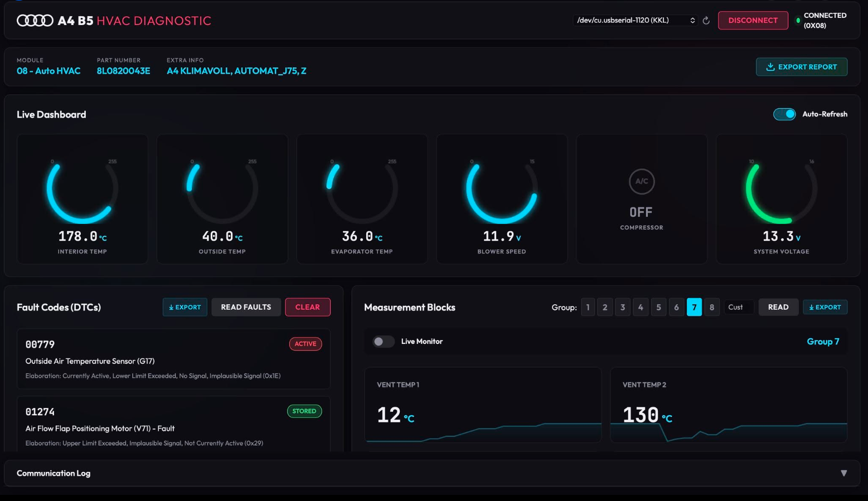Export the fault codes list
The width and height of the screenshot is (868, 501).
(185, 307)
